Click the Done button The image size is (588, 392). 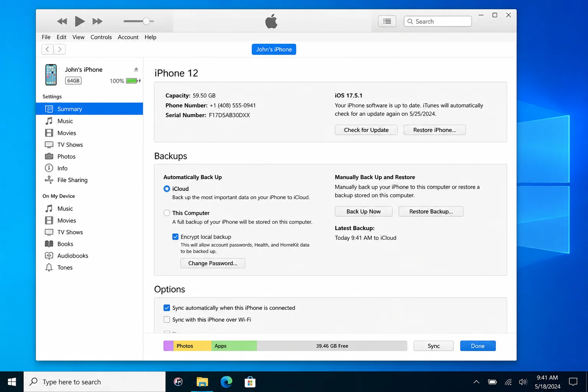478,346
